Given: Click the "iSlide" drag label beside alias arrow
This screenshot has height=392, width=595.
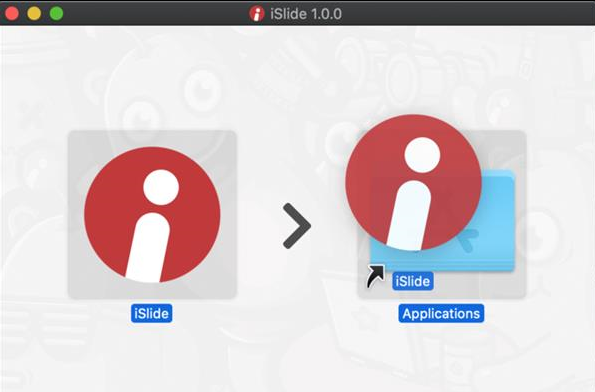Looking at the screenshot, I should pos(413,281).
